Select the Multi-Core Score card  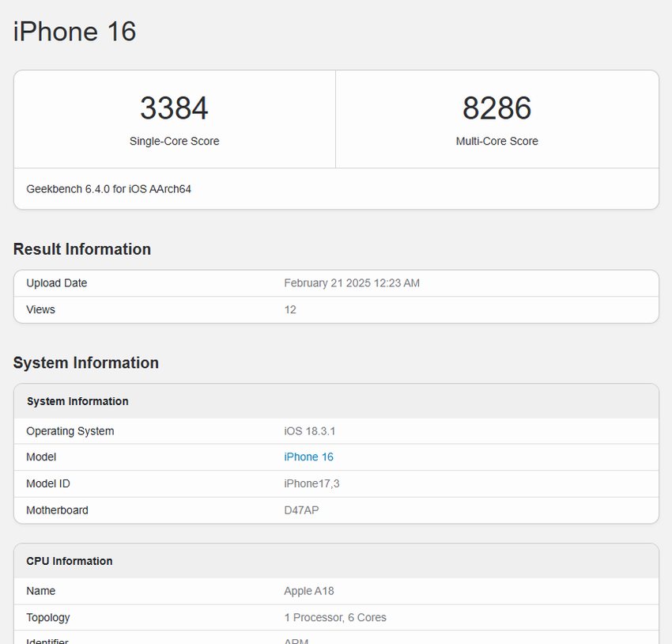pyautogui.click(x=497, y=119)
